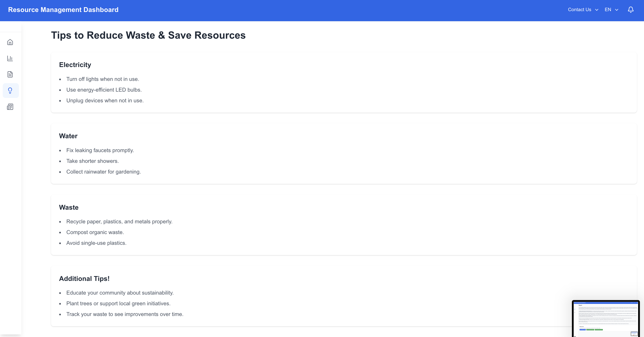Screen dimensions: 644x337
Task: Open the EN language selector
Action: point(608,9)
